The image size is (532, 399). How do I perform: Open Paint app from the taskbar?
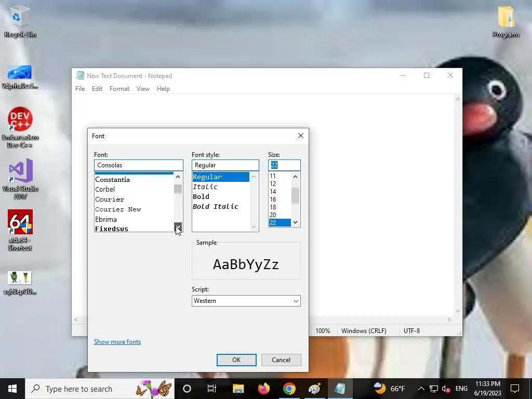point(314,389)
